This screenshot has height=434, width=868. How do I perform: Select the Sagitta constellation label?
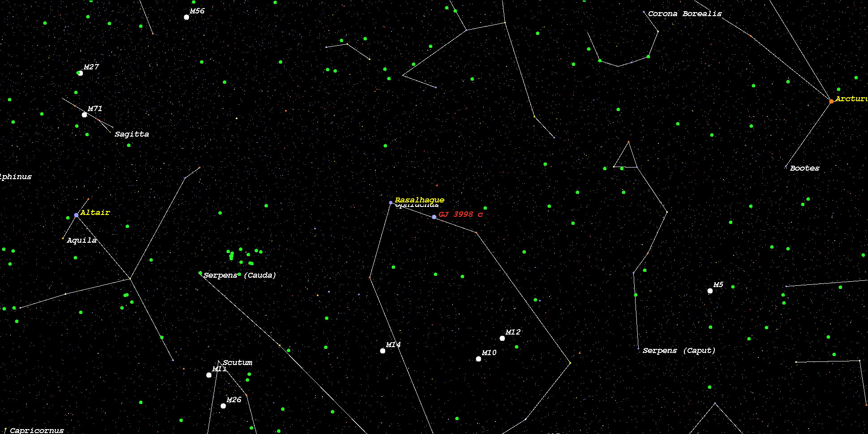coord(132,134)
